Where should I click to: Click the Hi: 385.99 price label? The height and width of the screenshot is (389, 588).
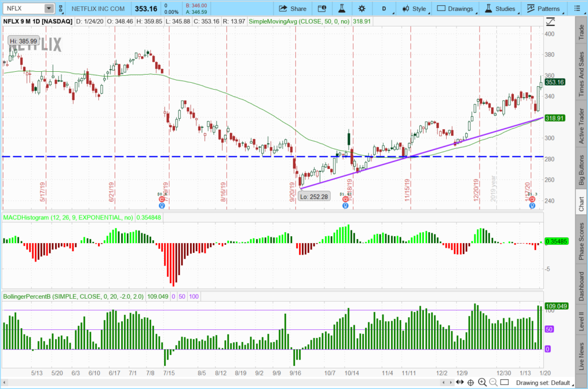click(23, 41)
